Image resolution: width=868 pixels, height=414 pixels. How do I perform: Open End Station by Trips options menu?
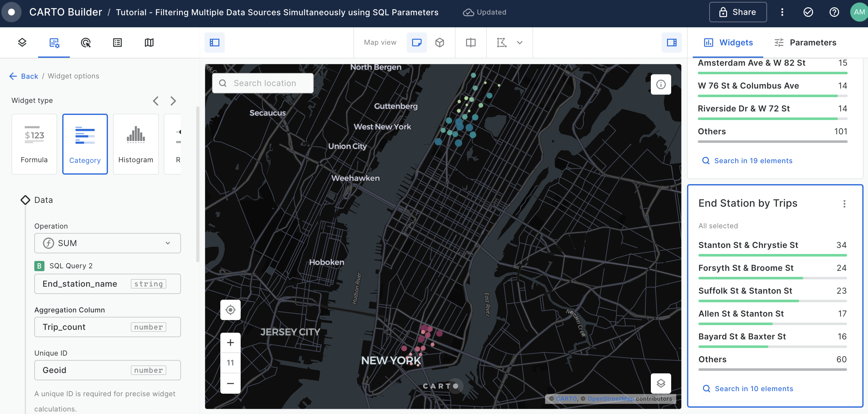[844, 204]
